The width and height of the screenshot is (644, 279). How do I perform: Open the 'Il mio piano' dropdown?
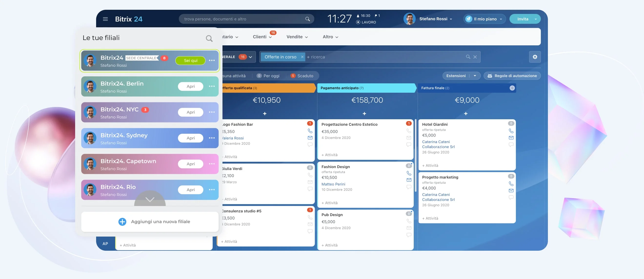485,19
